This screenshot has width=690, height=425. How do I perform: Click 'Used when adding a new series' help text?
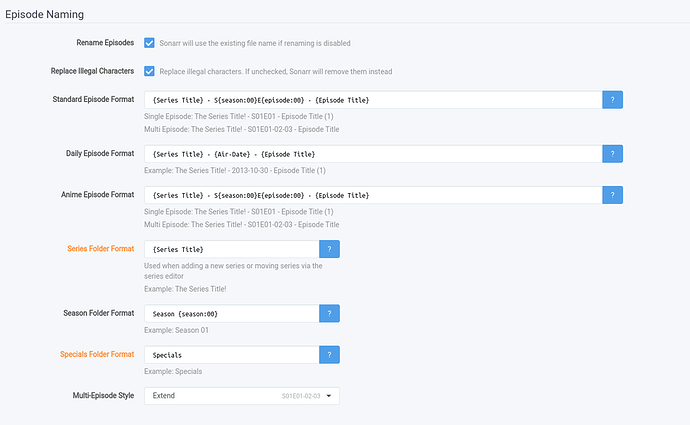pyautogui.click(x=233, y=271)
